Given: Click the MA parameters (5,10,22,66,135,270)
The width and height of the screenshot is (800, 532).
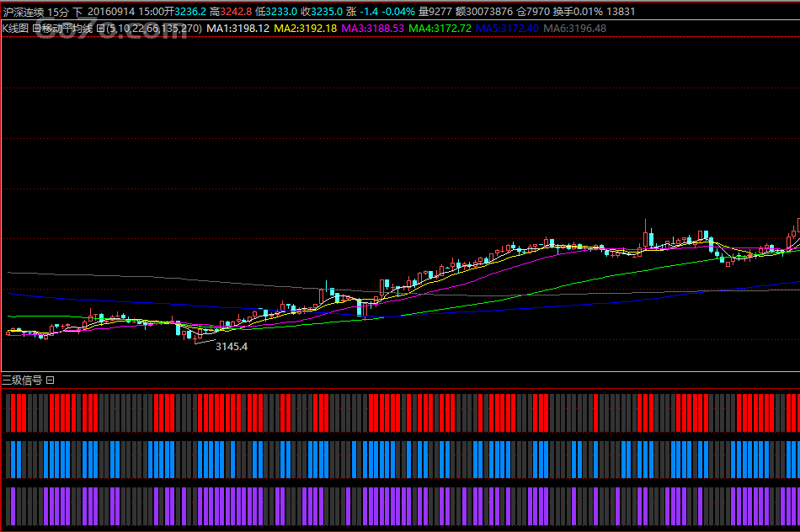Looking at the screenshot, I should coord(154,29).
